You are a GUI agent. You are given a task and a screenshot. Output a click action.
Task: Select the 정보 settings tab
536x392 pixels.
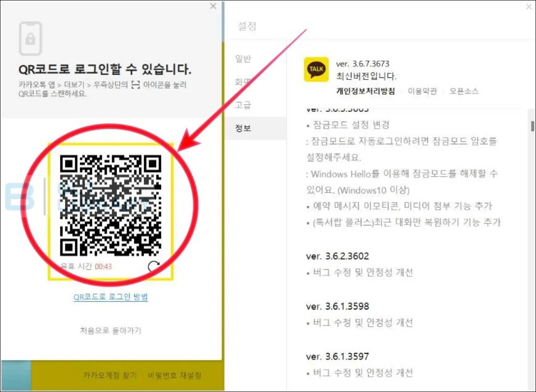point(255,128)
